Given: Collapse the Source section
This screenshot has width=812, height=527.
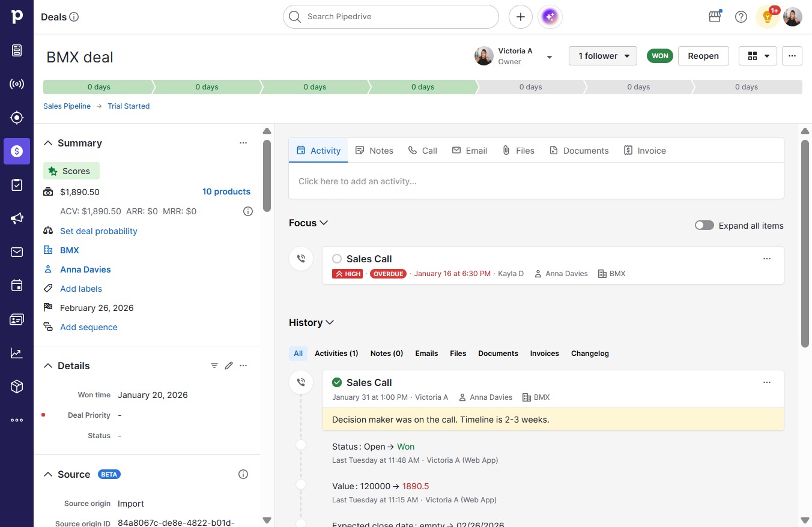Looking at the screenshot, I should pos(48,474).
